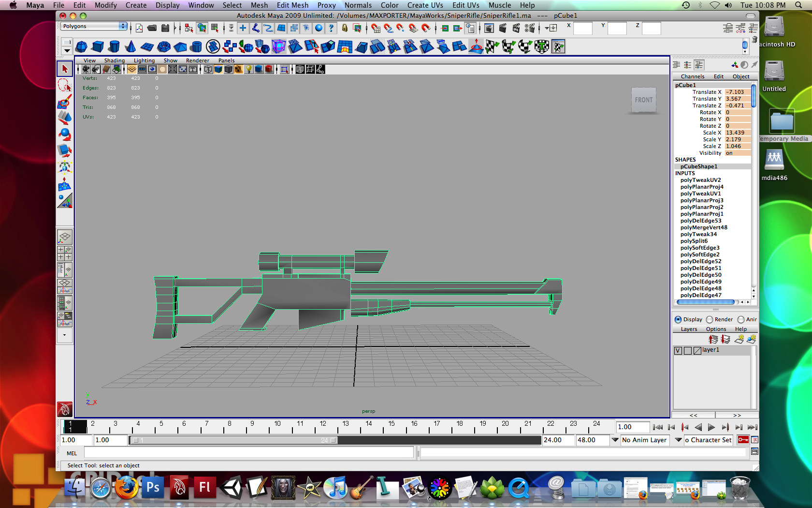The width and height of the screenshot is (812, 508).
Task: Open the animation preferences icon
Action: click(x=754, y=440)
